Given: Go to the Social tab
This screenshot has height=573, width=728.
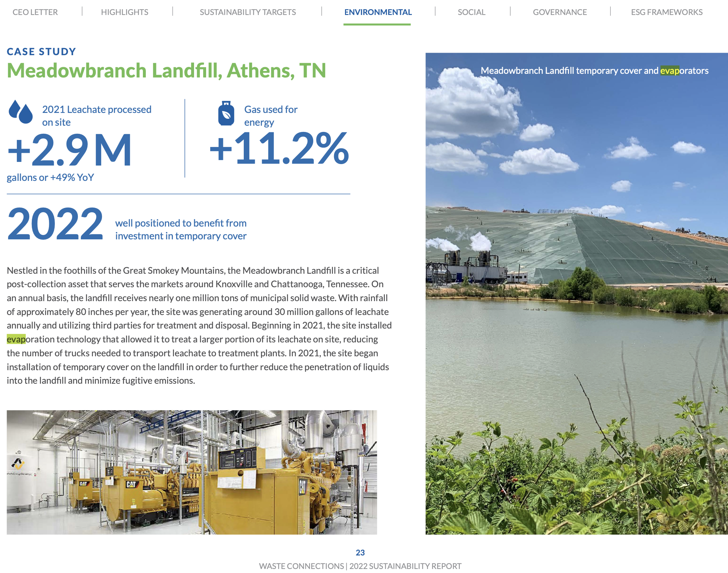Looking at the screenshot, I should coord(471,12).
